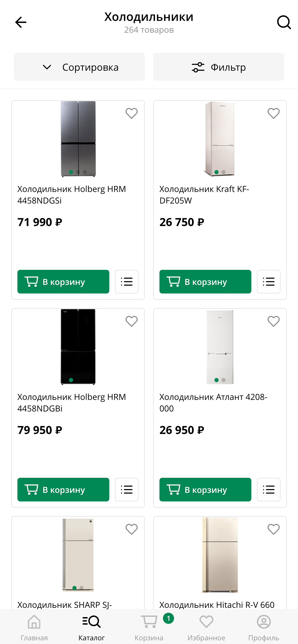Go back using the arrow icon
Image resolution: width=298 pixels, height=644 pixels.
[x=21, y=22]
